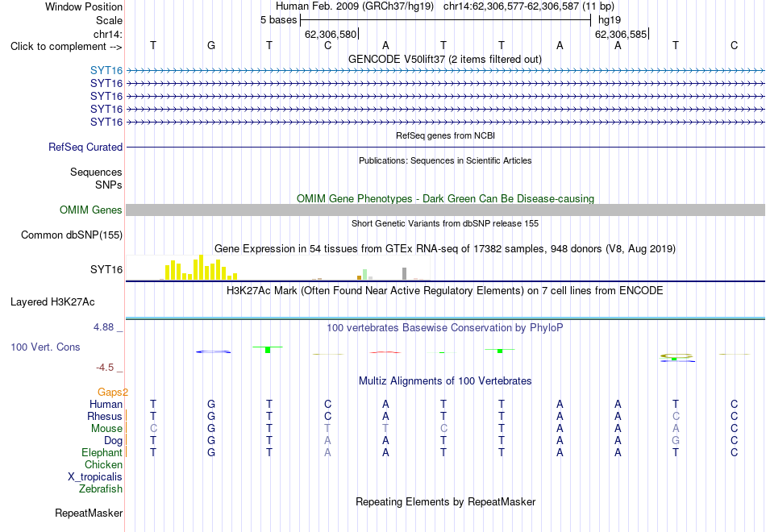The width and height of the screenshot is (766, 532).
Task: Open the 100 Vert. Cons track label
Action: pos(45,347)
